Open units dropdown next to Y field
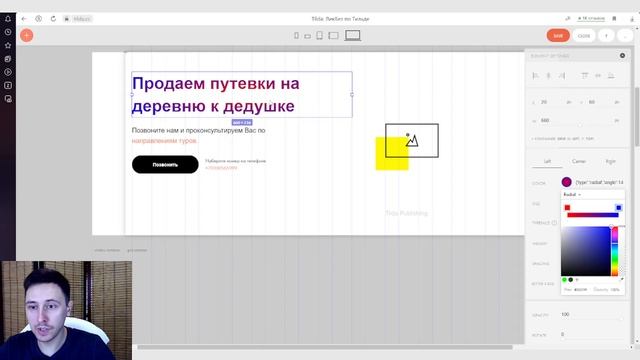Image resolution: width=640 pixels, height=360 pixels. pos(617,102)
